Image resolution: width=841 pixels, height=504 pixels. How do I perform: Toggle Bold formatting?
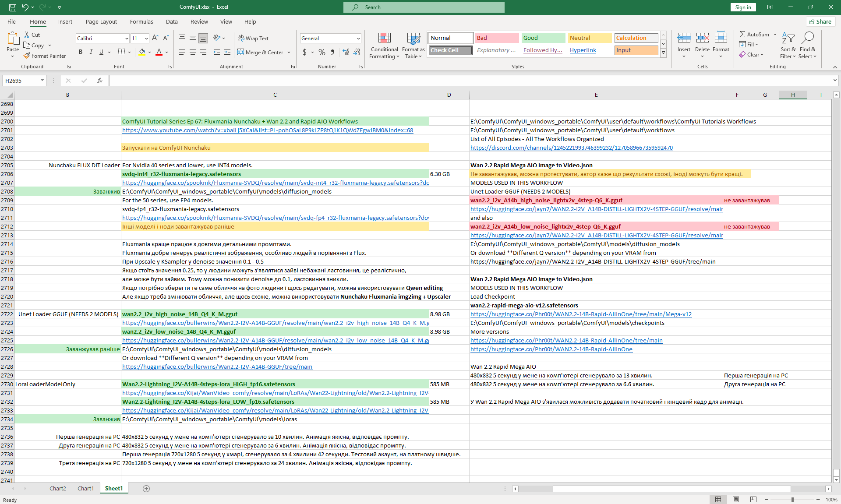coord(81,52)
